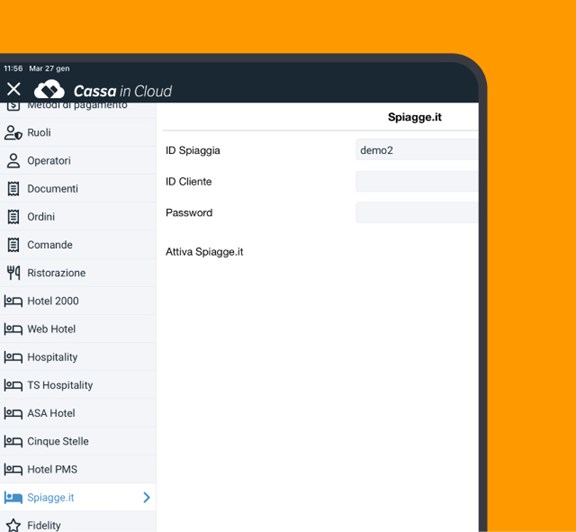This screenshot has height=532, width=576.
Task: Click the Cassa in Cloud logo icon
Action: point(49,89)
